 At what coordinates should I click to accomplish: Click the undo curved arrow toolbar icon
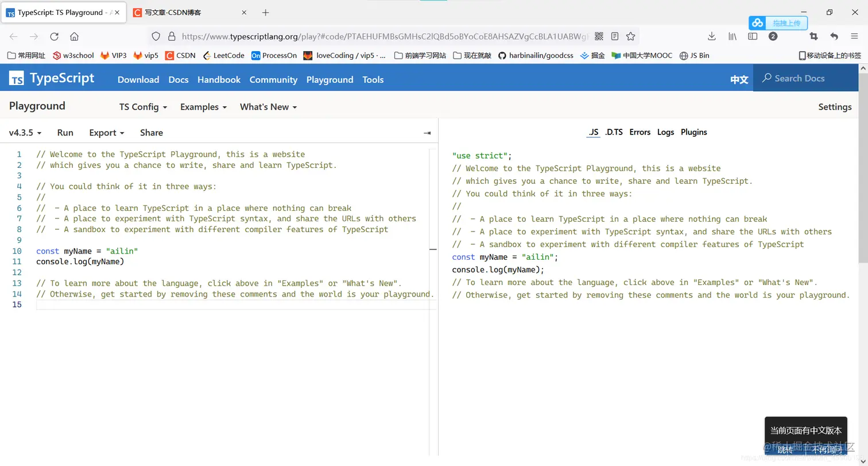[834, 36]
